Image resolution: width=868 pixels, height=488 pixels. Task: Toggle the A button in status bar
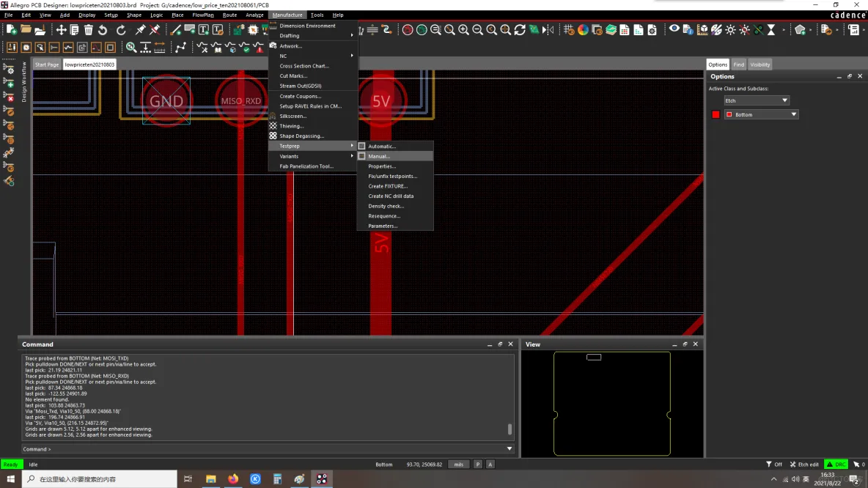[x=490, y=465]
